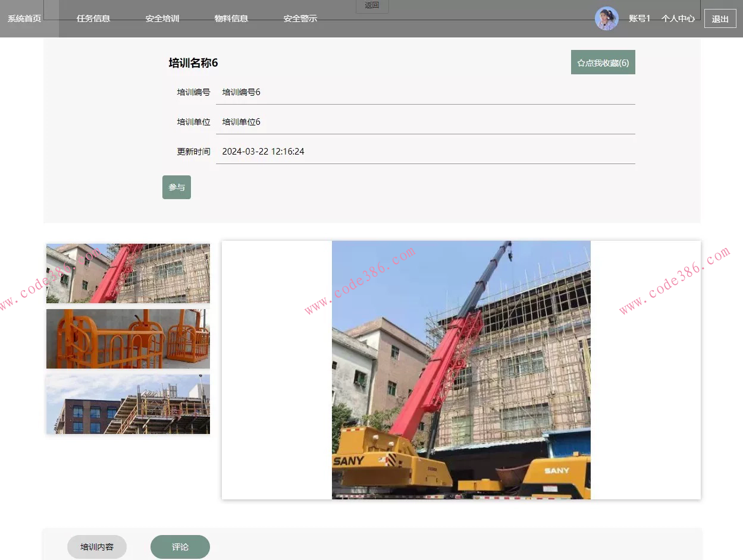The height and width of the screenshot is (560, 743).
Task: Go to 系统首页 in the navigation bar
Action: click(x=24, y=18)
